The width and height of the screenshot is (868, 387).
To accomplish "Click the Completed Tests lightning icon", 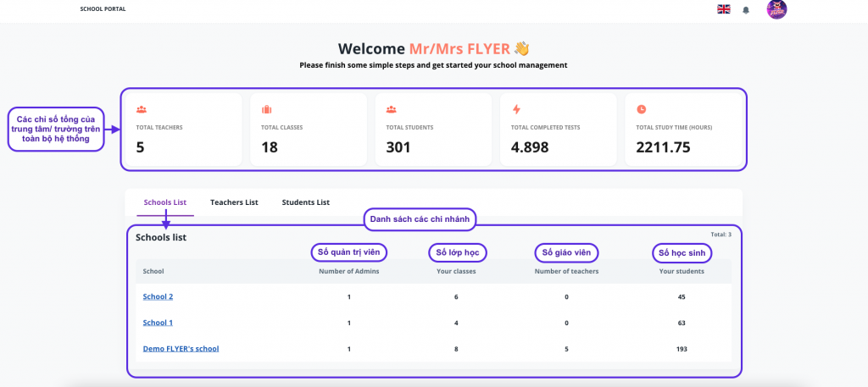I will click(516, 109).
